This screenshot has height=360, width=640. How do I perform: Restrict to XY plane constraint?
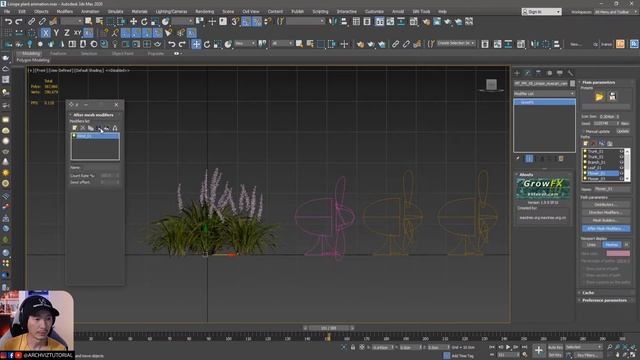pos(78,33)
